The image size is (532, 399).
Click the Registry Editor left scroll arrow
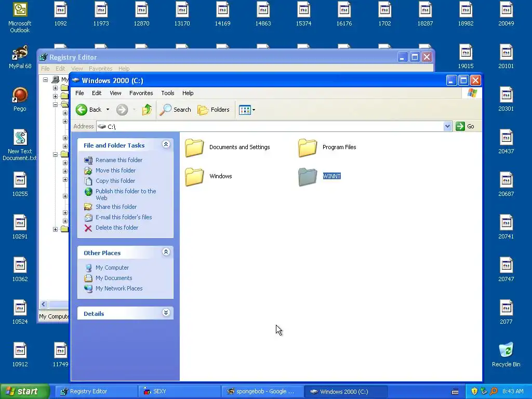tap(44, 304)
